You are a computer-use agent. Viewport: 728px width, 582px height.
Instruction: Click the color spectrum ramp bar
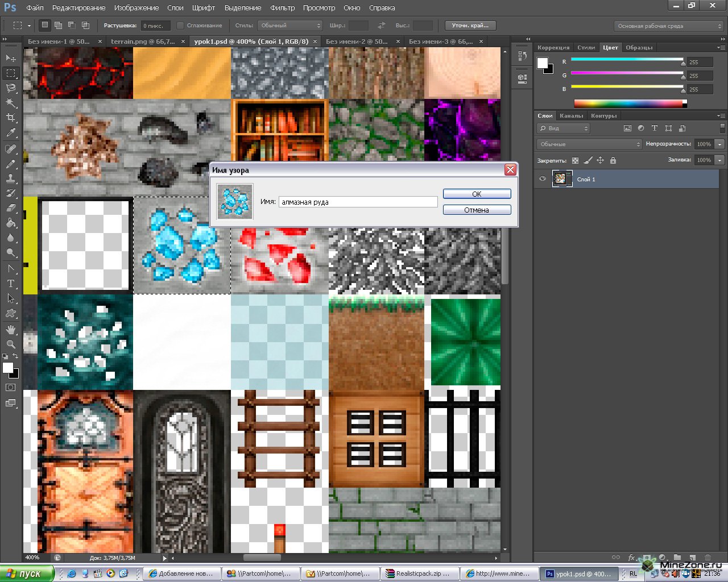point(628,103)
